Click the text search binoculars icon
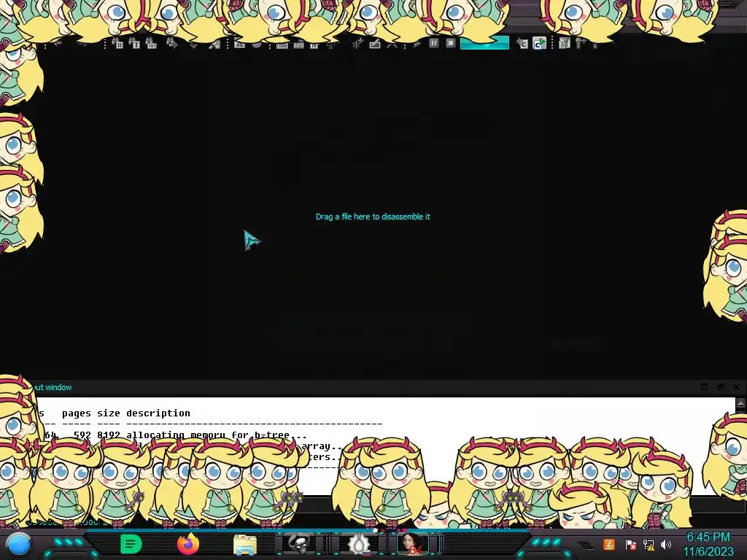 135,44
